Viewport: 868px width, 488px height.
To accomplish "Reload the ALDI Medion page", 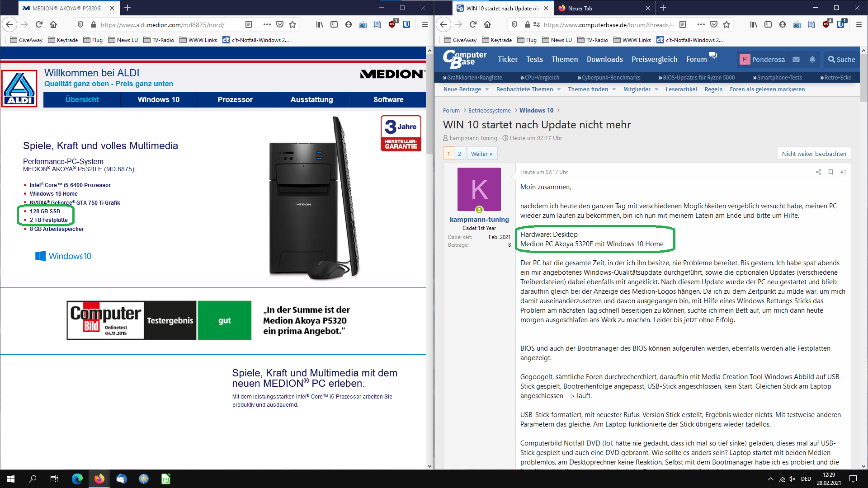I will [x=39, y=24].
